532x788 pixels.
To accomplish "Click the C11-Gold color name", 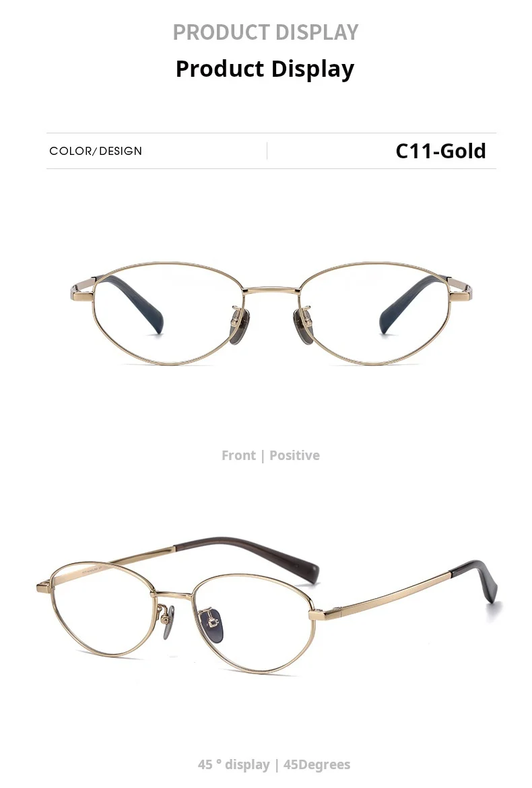I will click(440, 151).
